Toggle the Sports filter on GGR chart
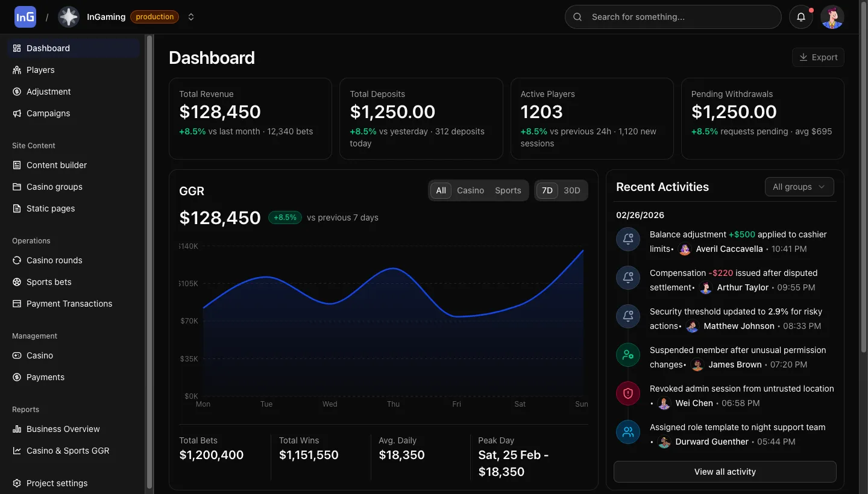868x494 pixels. [508, 190]
